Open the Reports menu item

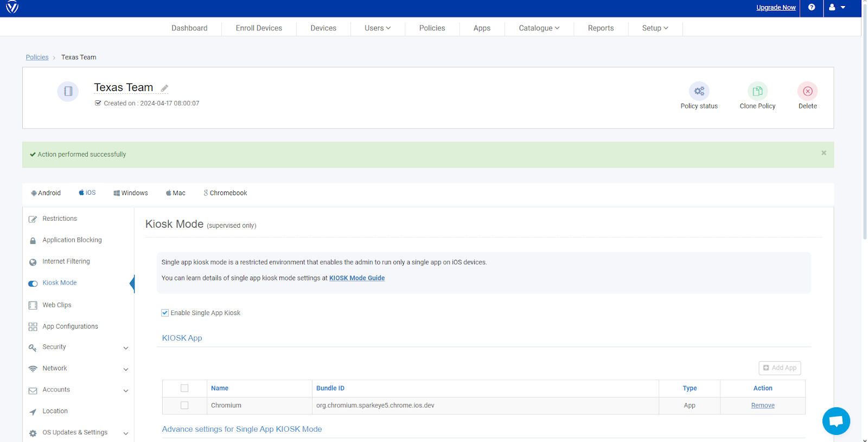[601, 28]
